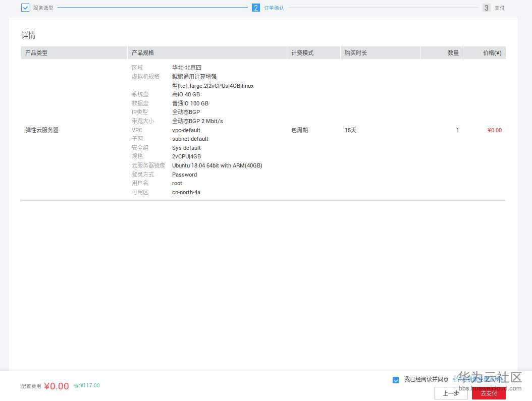Click the 华北-北京四 region value
Image resolution: width=532 pixels, height=401 pixels.
click(187, 68)
